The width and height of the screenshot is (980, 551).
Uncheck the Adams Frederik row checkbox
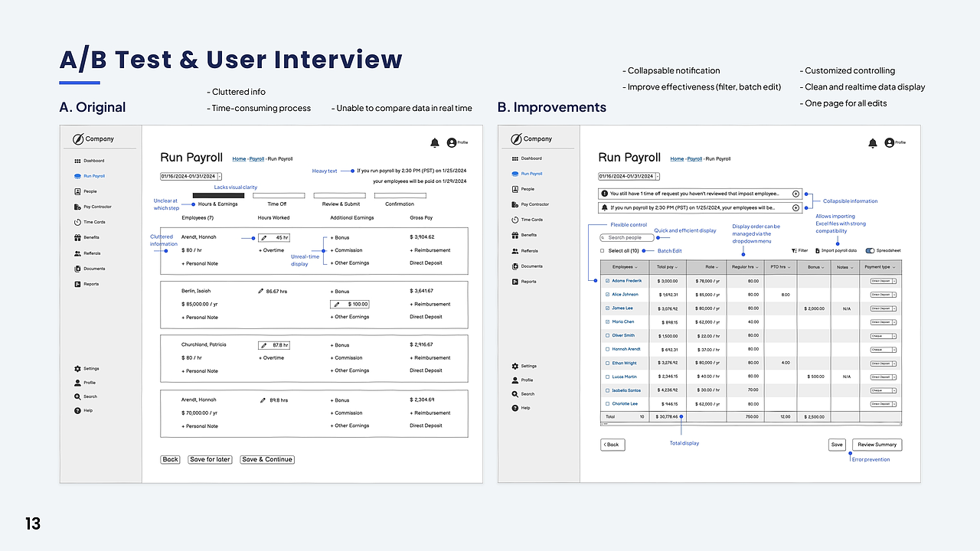point(608,281)
